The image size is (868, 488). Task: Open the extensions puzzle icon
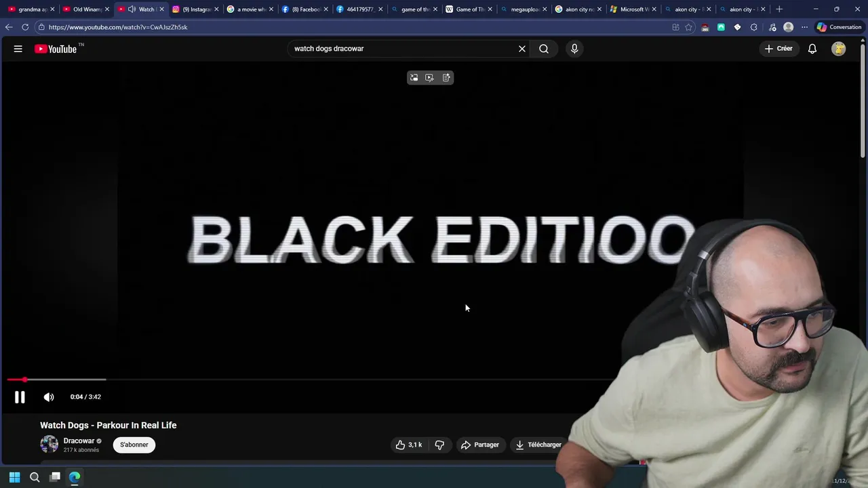coord(754,27)
